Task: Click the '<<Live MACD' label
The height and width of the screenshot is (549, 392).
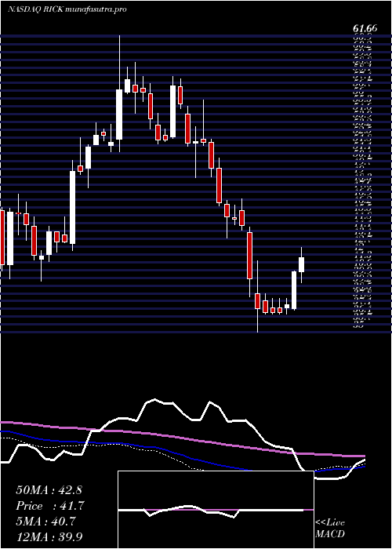Action: point(330,529)
